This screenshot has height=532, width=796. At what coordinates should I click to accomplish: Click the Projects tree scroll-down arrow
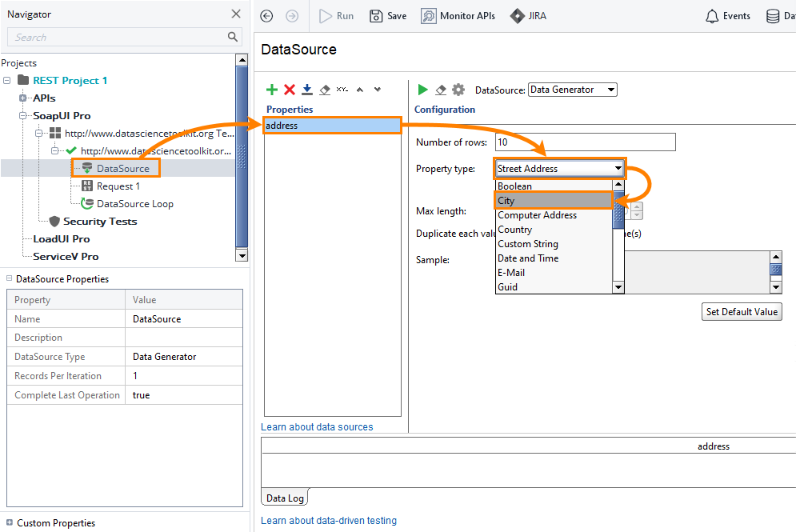click(x=242, y=255)
